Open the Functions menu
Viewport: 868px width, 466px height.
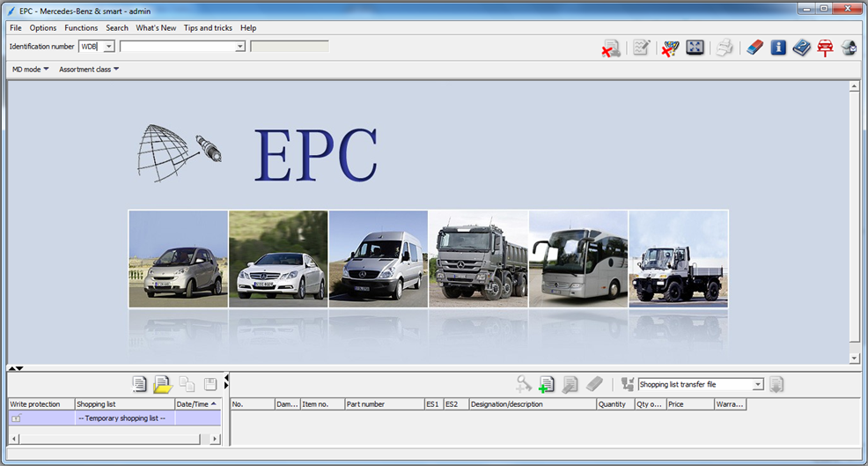[x=81, y=27]
